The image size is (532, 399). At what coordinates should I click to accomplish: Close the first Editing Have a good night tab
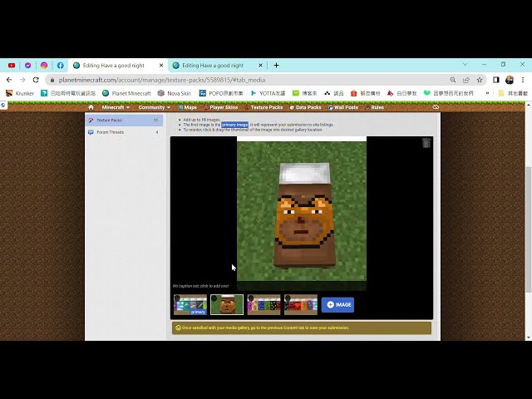pyautogui.click(x=161, y=66)
